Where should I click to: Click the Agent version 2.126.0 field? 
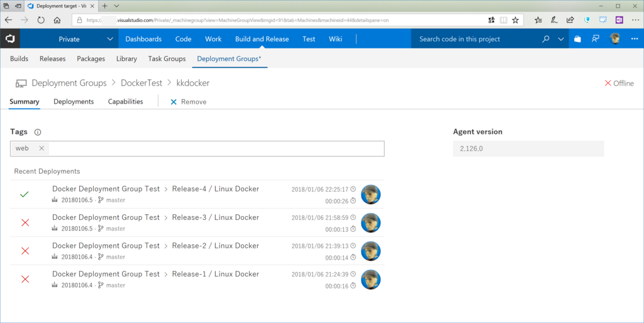(528, 148)
